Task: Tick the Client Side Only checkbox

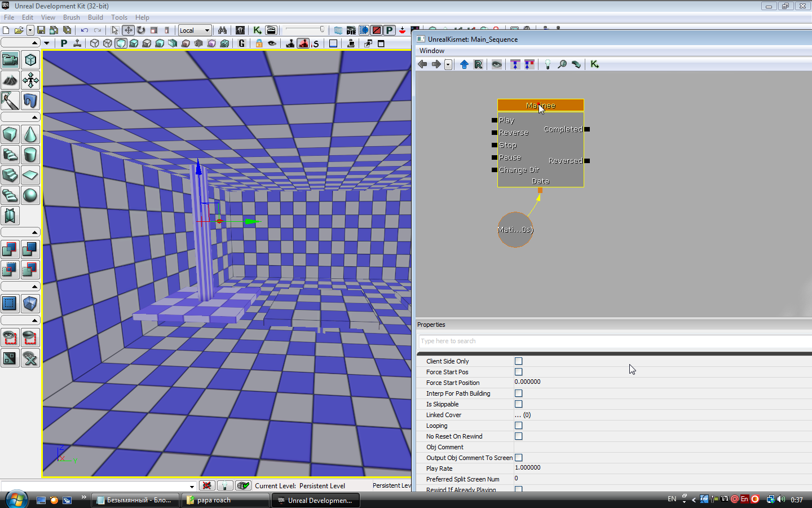Action: click(518, 361)
